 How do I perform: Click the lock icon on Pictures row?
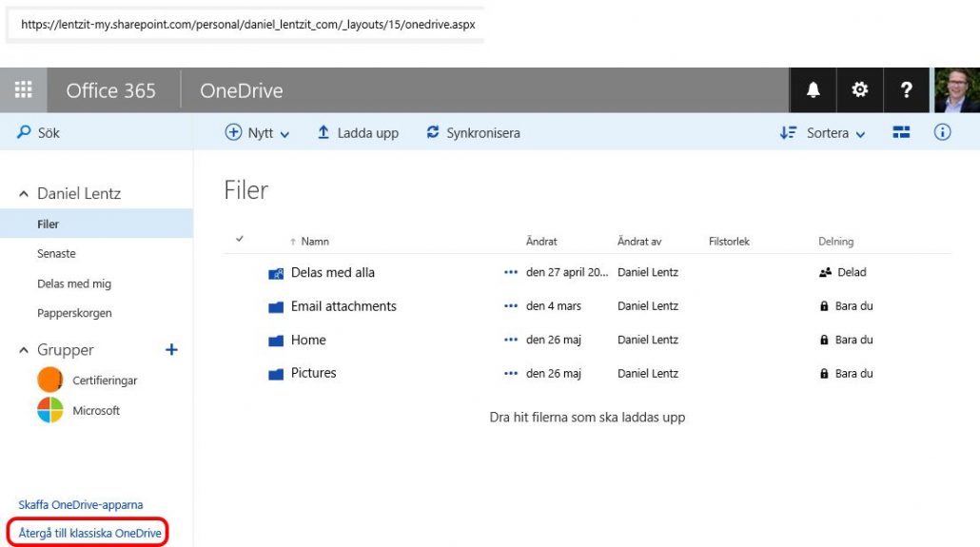pos(824,374)
